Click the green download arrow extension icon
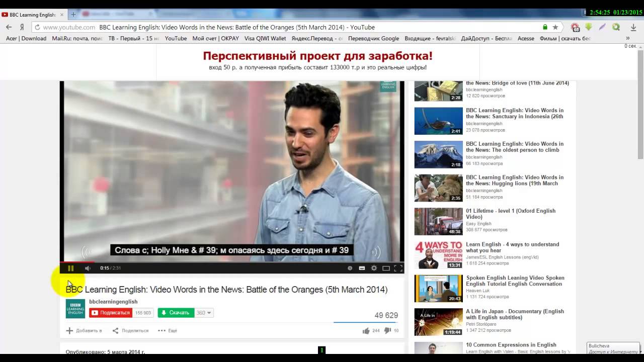Viewport: 644px width, 362px height. (588, 27)
